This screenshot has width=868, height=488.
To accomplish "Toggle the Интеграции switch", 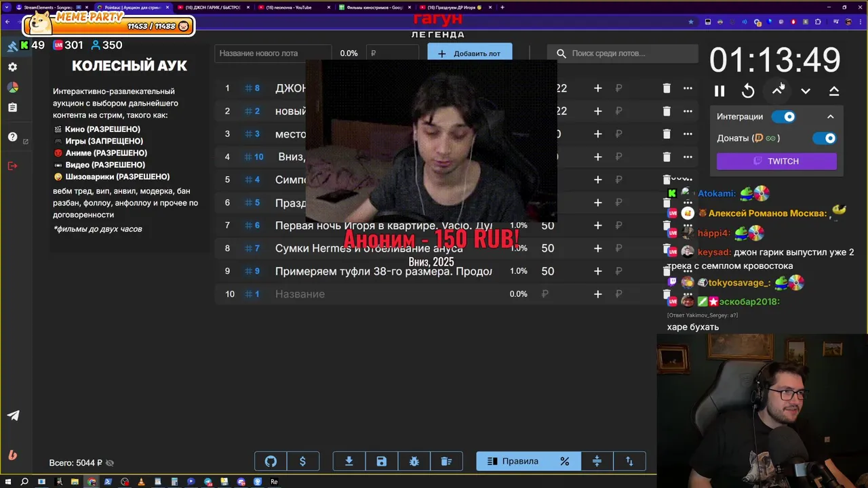I will 784,117.
